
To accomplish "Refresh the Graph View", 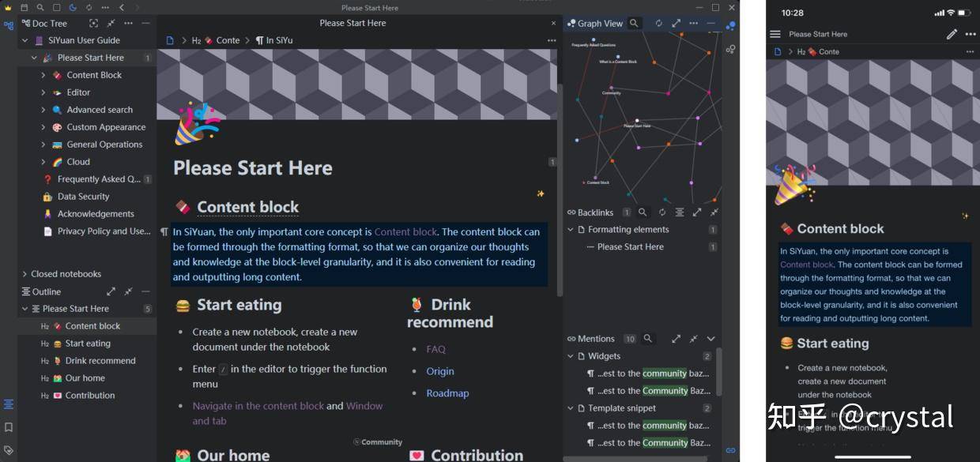I will (659, 24).
